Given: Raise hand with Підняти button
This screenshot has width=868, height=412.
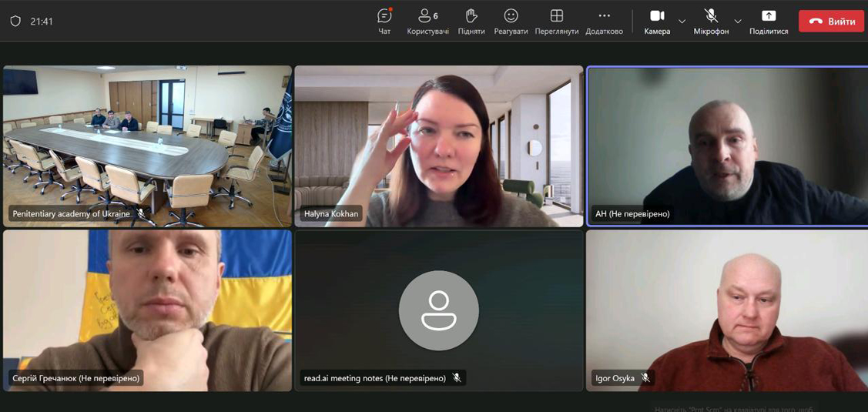Looking at the screenshot, I should (471, 22).
